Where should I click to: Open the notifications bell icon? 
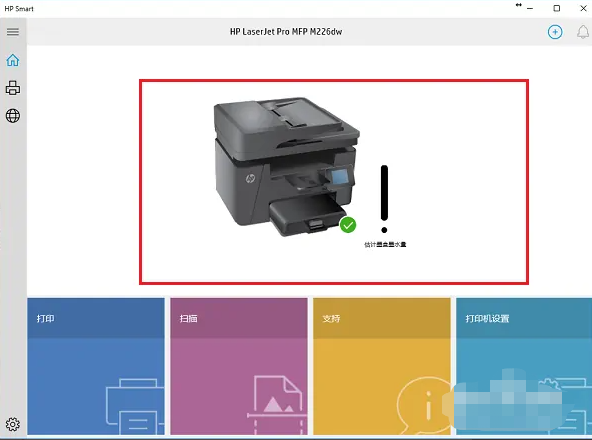[583, 32]
